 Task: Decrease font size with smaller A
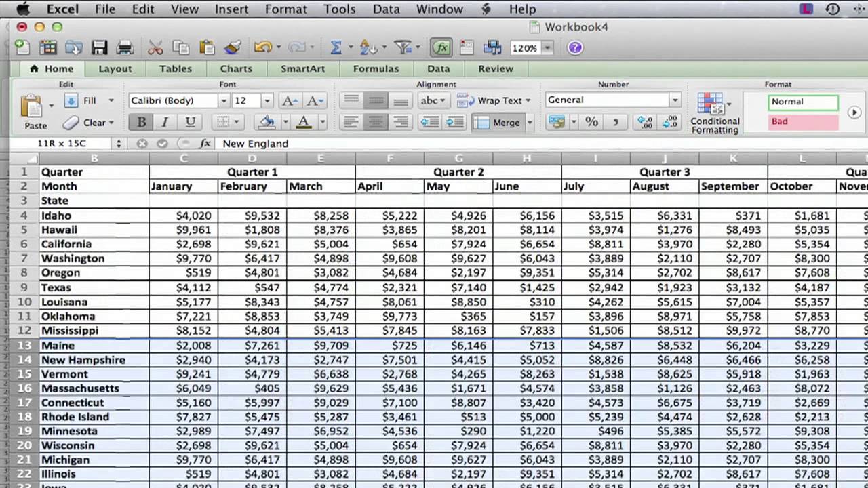(315, 100)
